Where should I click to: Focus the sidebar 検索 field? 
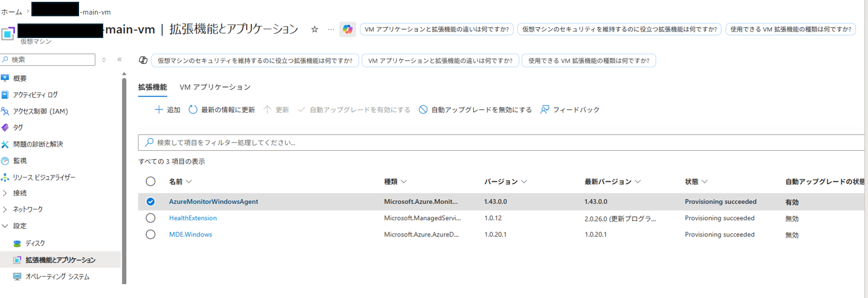[x=48, y=60]
